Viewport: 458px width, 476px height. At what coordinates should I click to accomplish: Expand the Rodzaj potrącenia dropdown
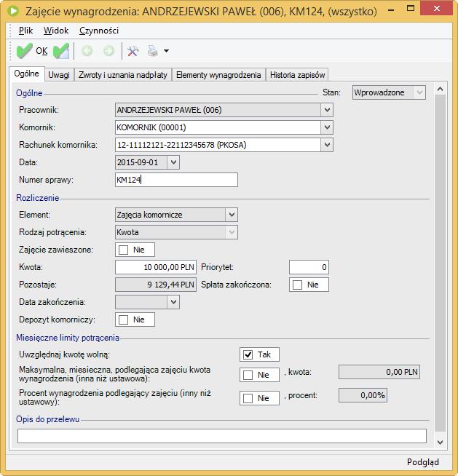point(232,232)
